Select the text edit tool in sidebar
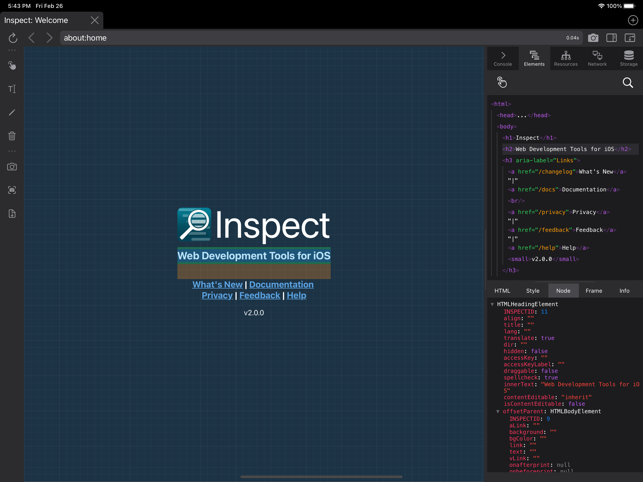Screen dimensions: 643x482 pos(12,89)
